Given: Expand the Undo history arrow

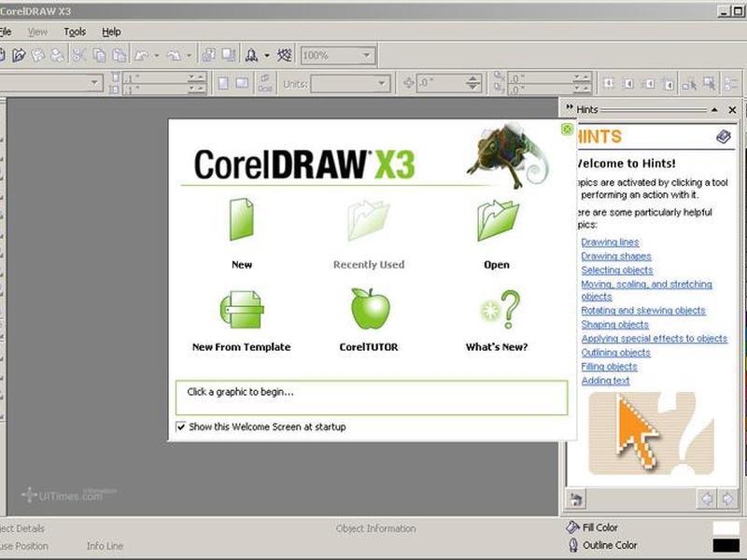Looking at the screenshot, I should 156,56.
